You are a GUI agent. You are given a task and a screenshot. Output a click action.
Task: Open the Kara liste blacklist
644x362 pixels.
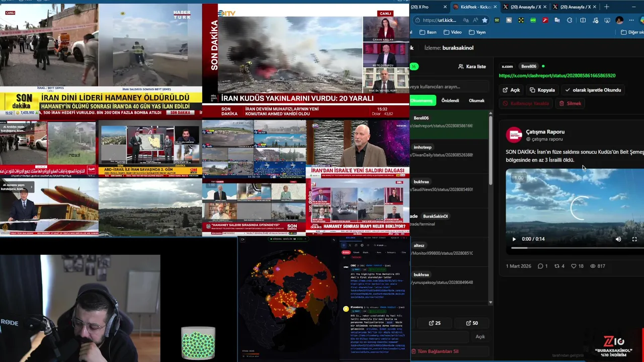coord(472,66)
